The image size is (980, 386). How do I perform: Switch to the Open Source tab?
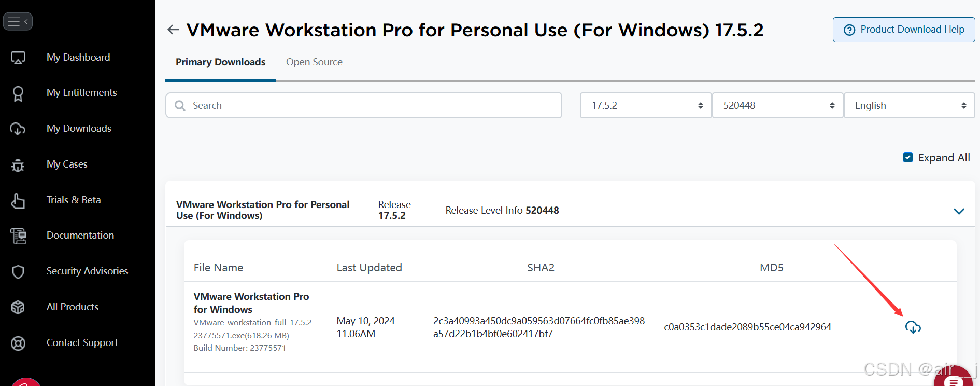point(314,62)
